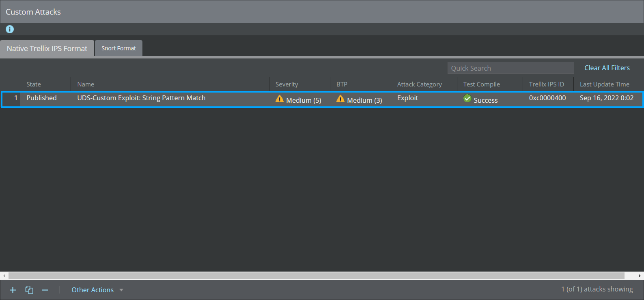
Task: Sort by the Last Update Time column header
Action: coord(608,84)
